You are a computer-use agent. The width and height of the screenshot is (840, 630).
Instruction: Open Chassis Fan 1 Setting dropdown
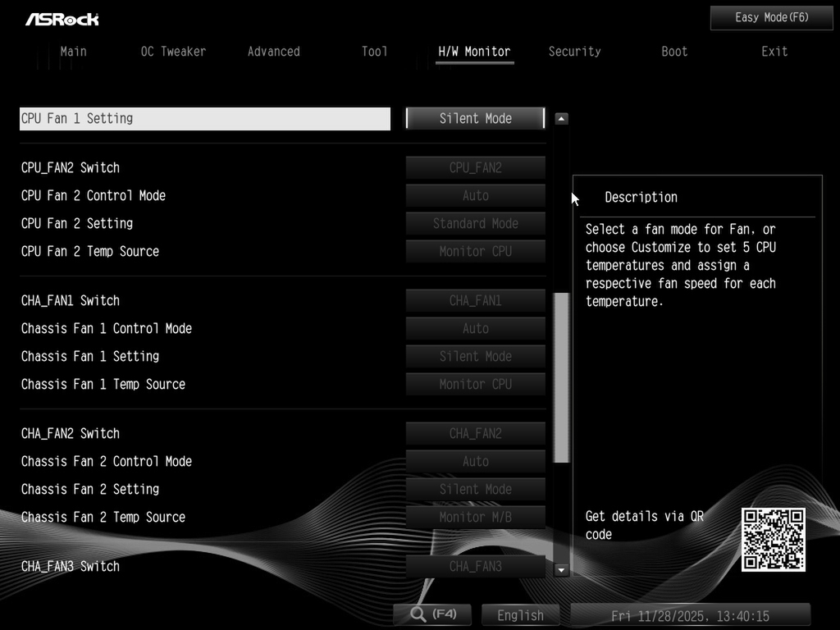point(476,356)
